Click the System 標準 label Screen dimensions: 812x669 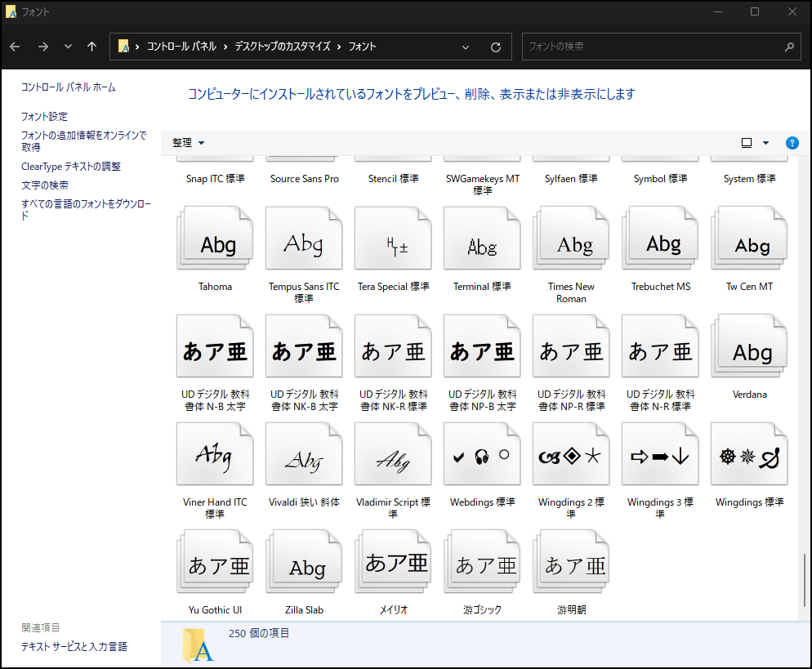pyautogui.click(x=749, y=179)
